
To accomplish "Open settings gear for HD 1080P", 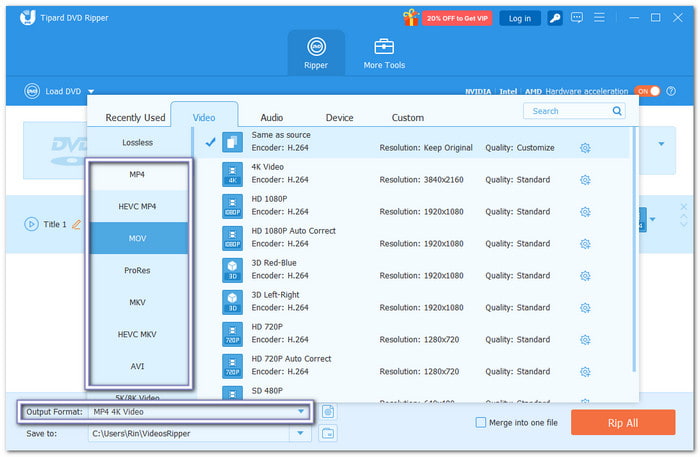I will coord(585,212).
